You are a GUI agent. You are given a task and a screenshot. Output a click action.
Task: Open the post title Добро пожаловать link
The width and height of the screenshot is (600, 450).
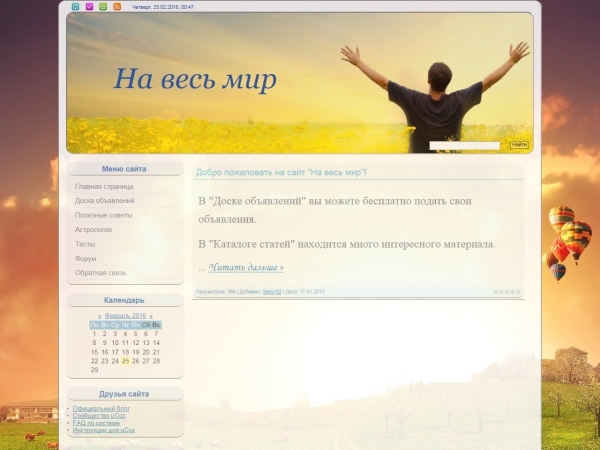281,172
